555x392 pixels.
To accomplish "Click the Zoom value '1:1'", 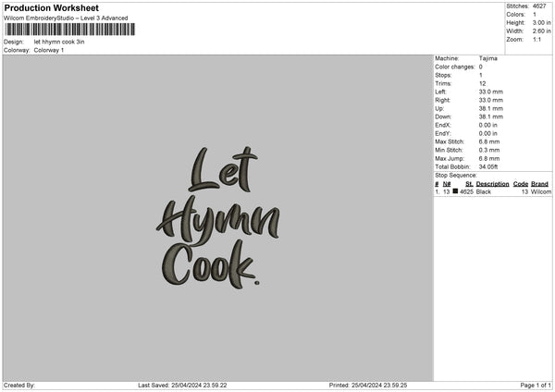I will [x=536, y=40].
